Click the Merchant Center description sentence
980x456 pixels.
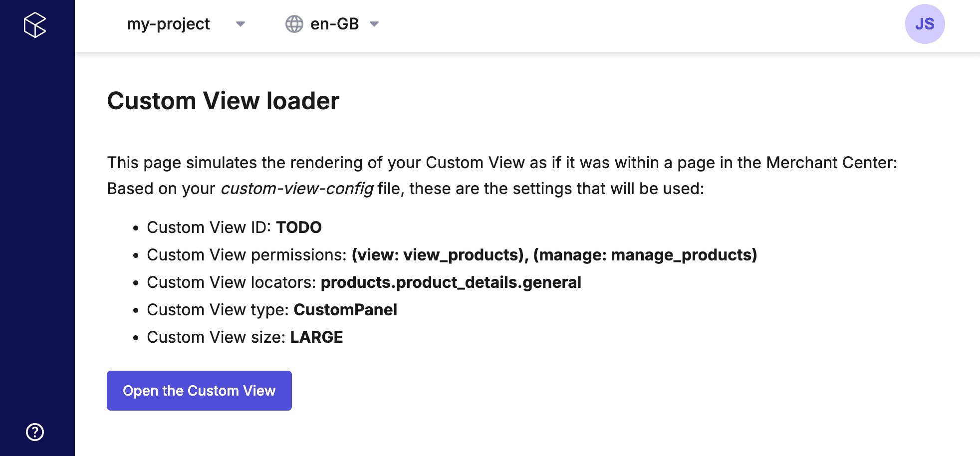pos(502,163)
